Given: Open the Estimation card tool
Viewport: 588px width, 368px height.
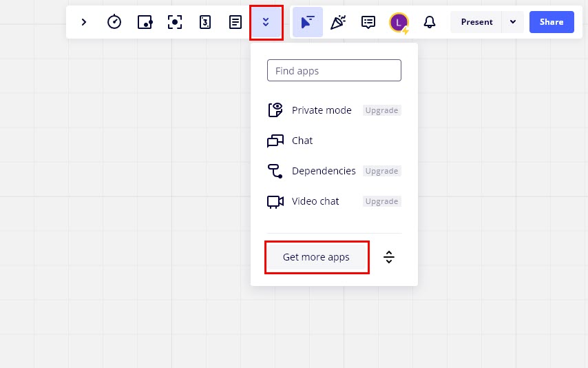Looking at the screenshot, I should tap(205, 22).
